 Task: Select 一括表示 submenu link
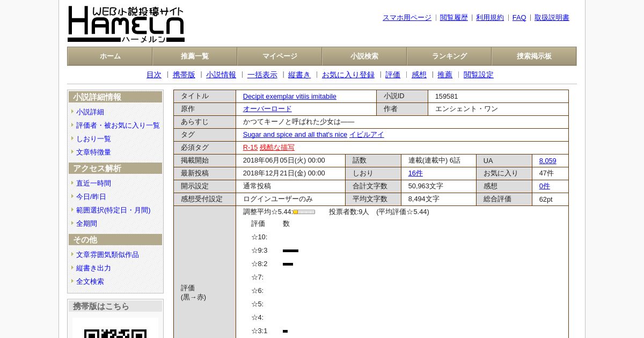tap(262, 75)
